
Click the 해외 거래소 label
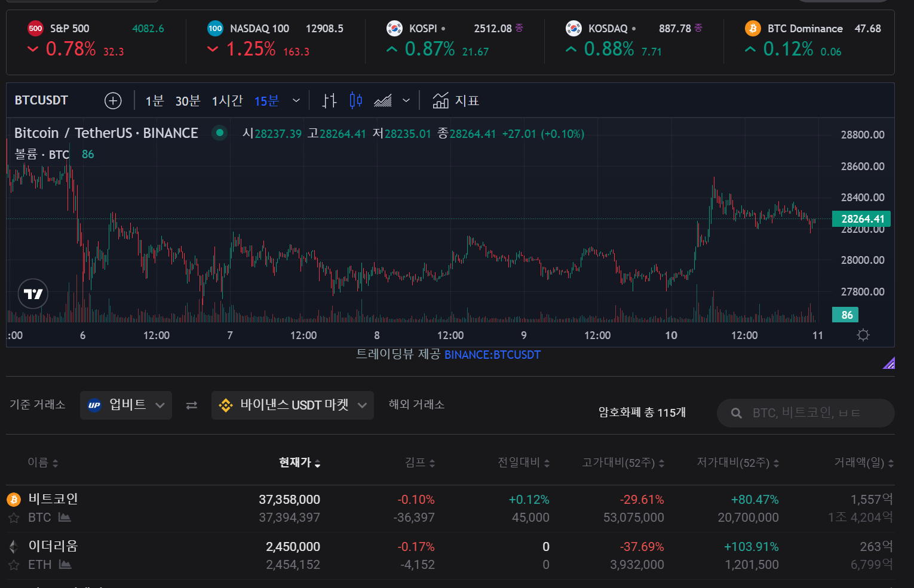[417, 405]
